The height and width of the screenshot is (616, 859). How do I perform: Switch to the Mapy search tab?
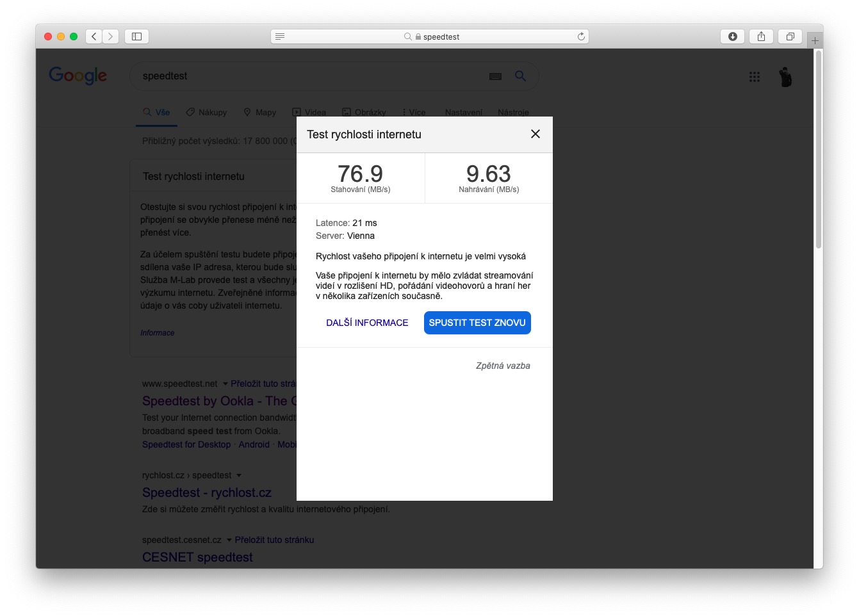tap(259, 112)
